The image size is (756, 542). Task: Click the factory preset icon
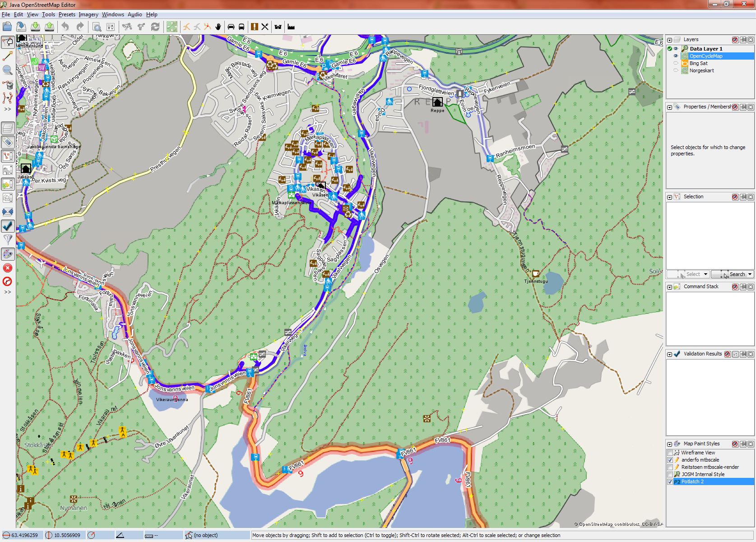coord(291,27)
